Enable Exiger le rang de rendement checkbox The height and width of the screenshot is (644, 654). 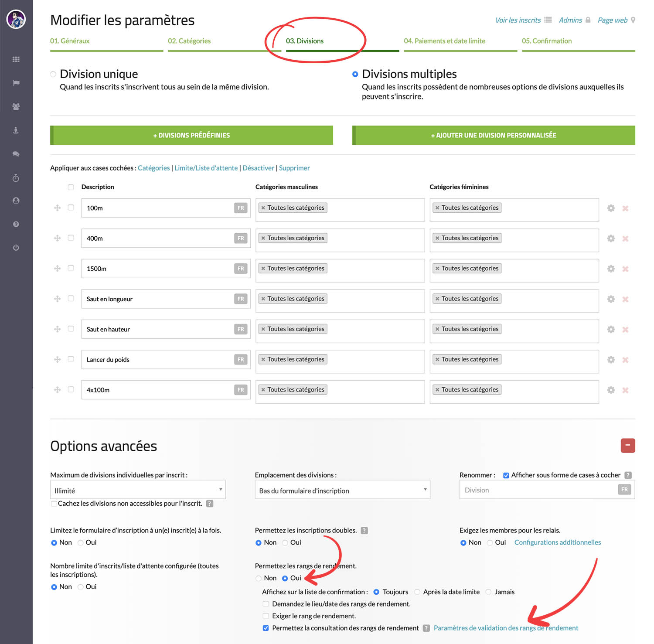[x=266, y=616]
